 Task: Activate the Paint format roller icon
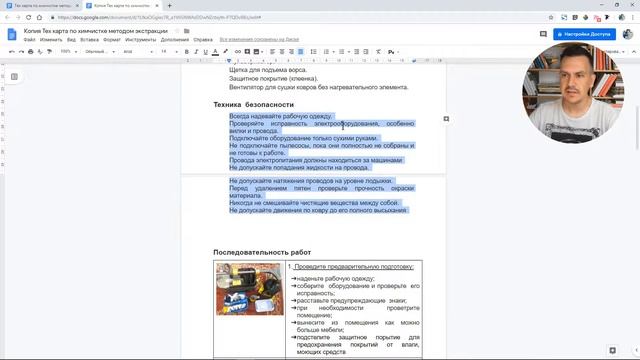click(49, 52)
